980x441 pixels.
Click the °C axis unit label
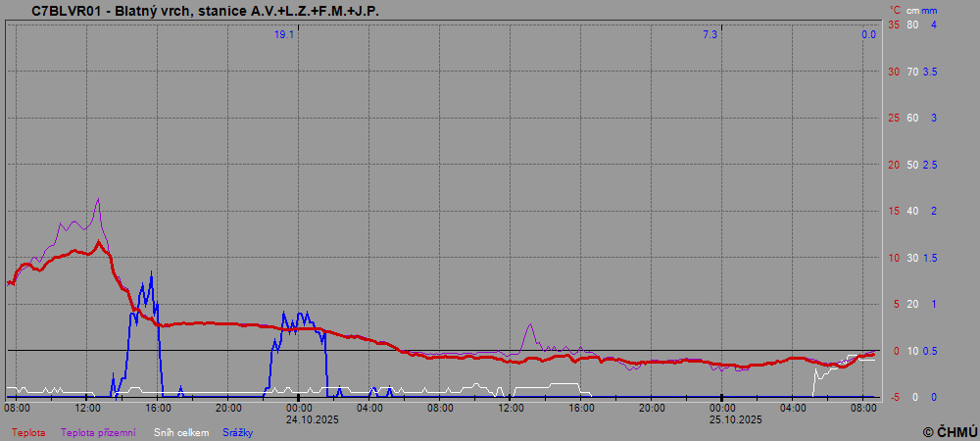(x=895, y=10)
